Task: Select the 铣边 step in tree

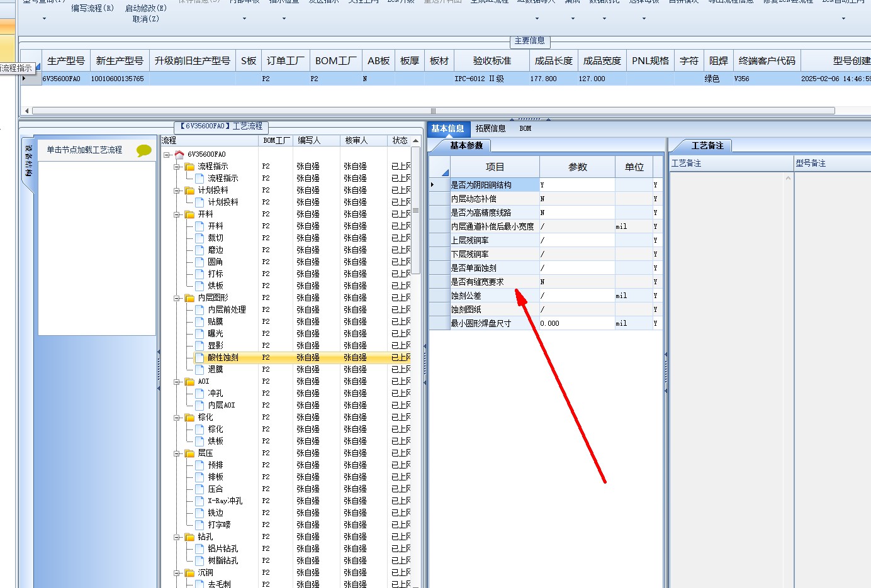Action: tap(216, 513)
